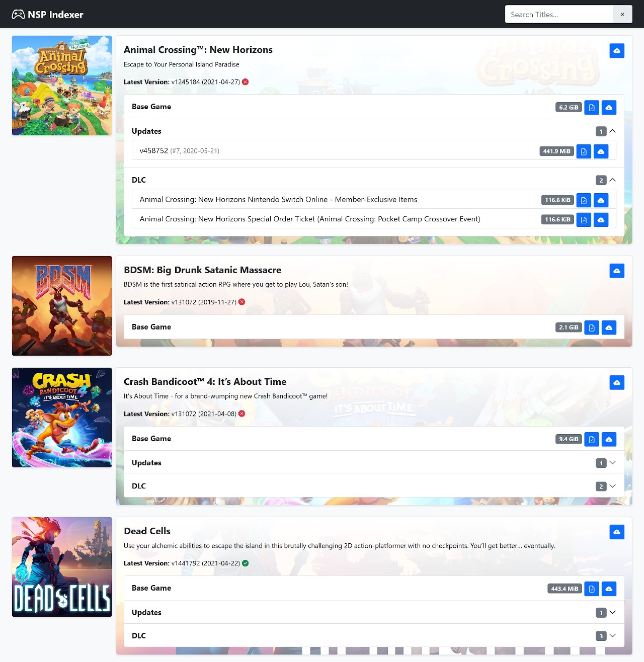The width and height of the screenshot is (644, 662).
Task: Click the NSP Indexer brand title
Action: point(55,15)
